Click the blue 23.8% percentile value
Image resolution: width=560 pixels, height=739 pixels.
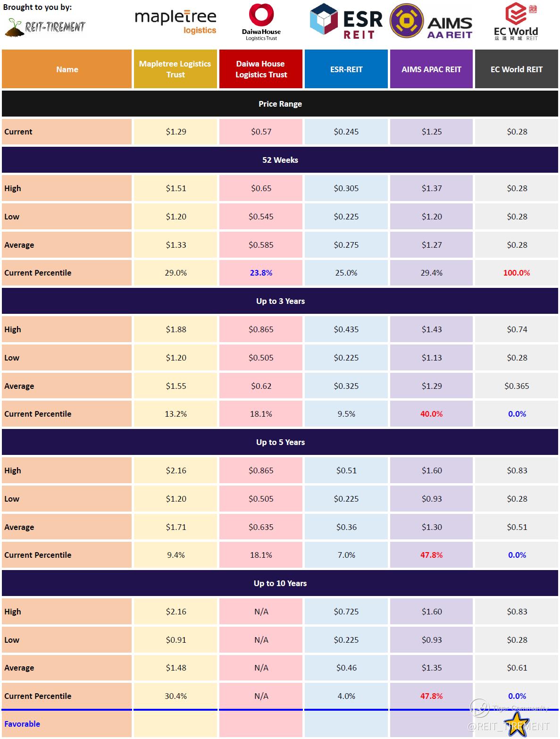(261, 273)
